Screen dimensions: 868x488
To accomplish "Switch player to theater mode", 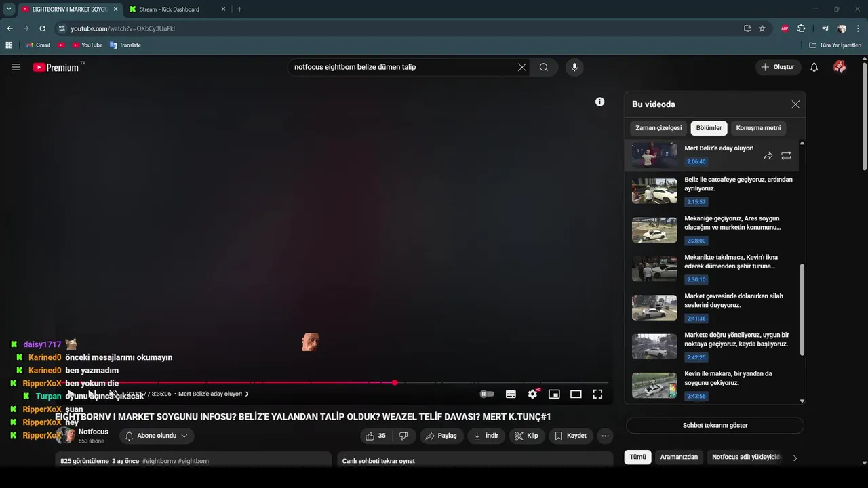I will point(576,394).
